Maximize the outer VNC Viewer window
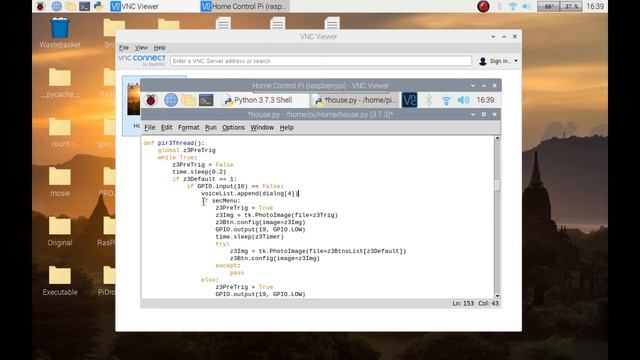Image resolution: width=640 pixels, height=360 pixels. (504, 36)
